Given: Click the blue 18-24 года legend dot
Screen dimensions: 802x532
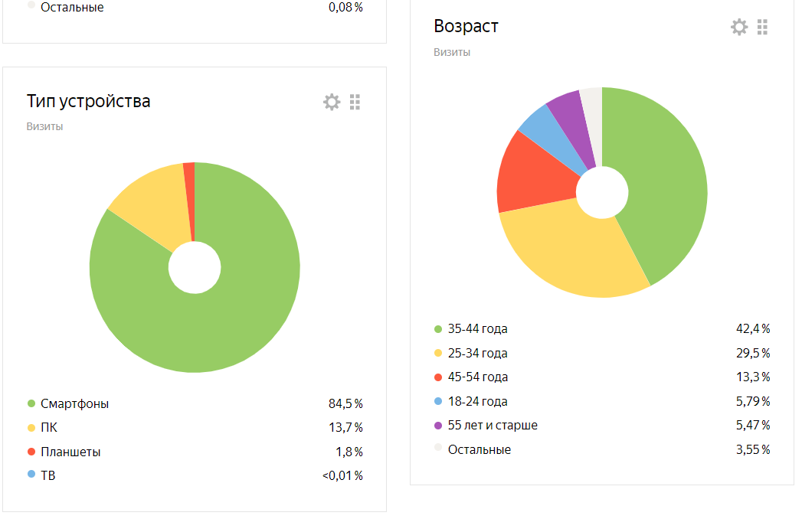Looking at the screenshot, I should pyautogui.click(x=438, y=401).
